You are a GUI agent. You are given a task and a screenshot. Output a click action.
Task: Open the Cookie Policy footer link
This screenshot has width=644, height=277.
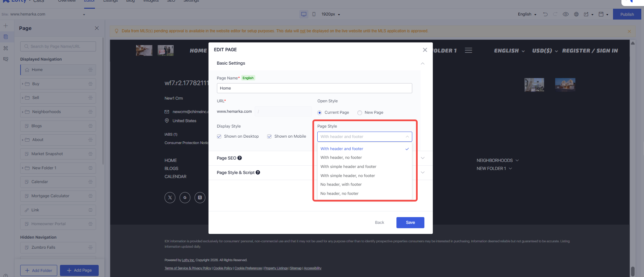pos(223,268)
